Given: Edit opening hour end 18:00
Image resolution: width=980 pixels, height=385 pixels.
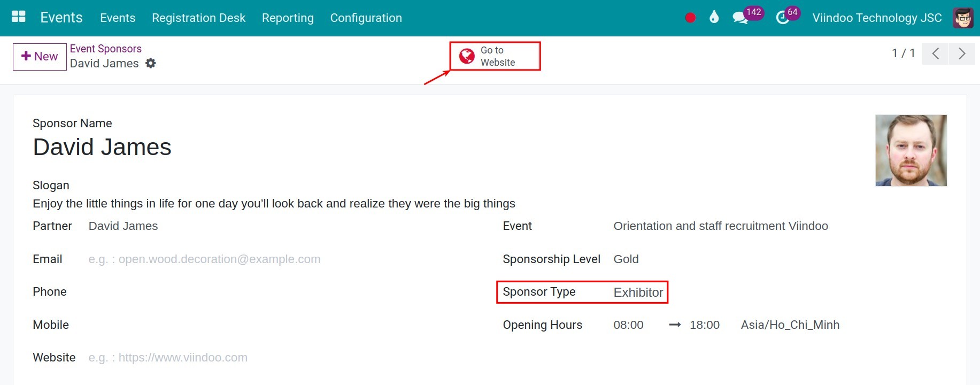Looking at the screenshot, I should 705,325.
